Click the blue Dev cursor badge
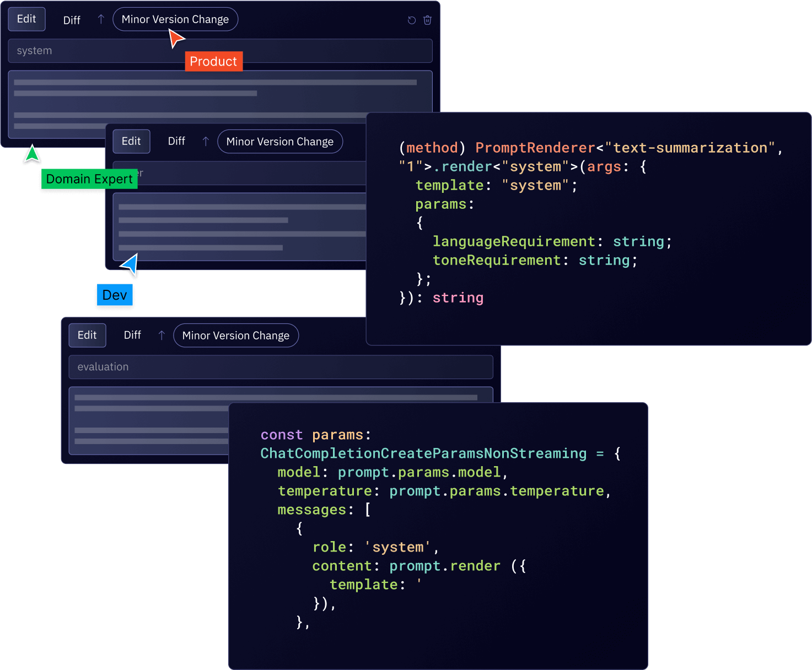Screen dimensions: 812x670 (115, 295)
